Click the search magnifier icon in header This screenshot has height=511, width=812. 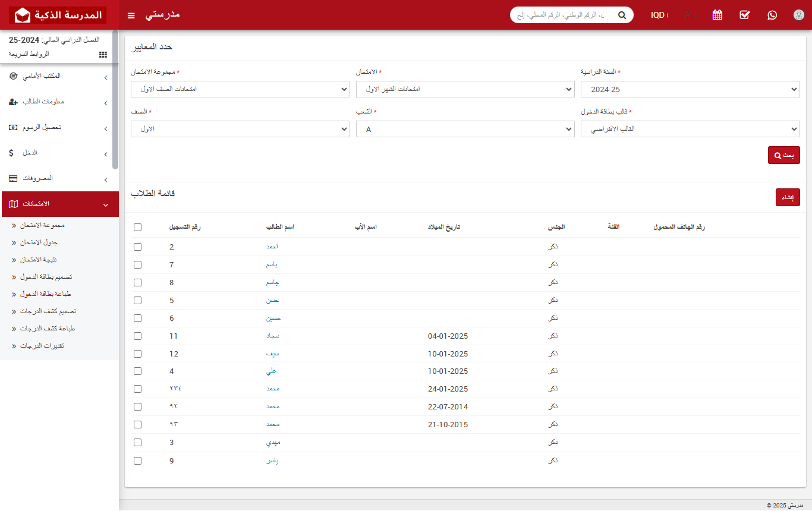point(622,15)
